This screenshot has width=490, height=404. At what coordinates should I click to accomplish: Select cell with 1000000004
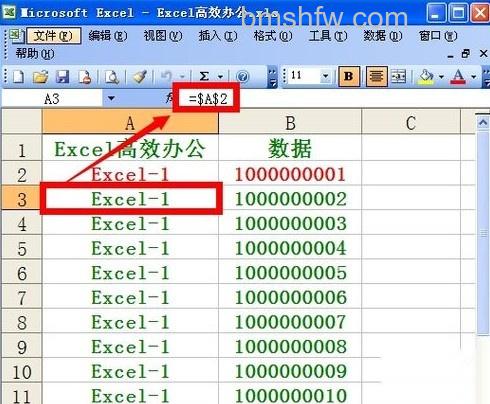coord(290,248)
